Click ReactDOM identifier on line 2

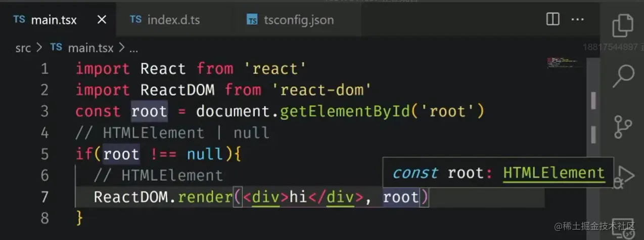177,90
